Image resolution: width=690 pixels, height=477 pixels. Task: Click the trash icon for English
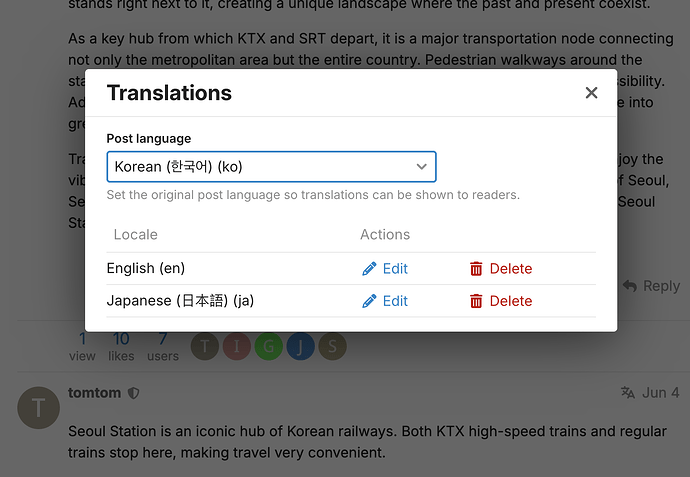pos(476,269)
